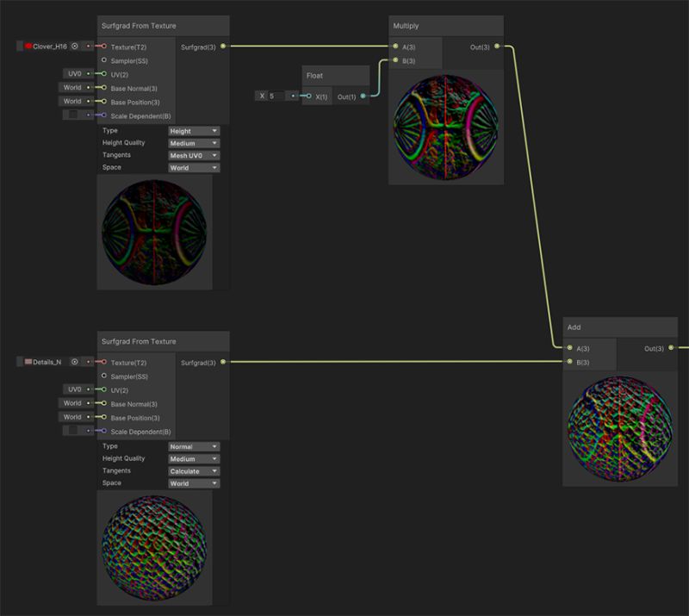Click the X value field in Float node
689x616 pixels.
(273, 97)
